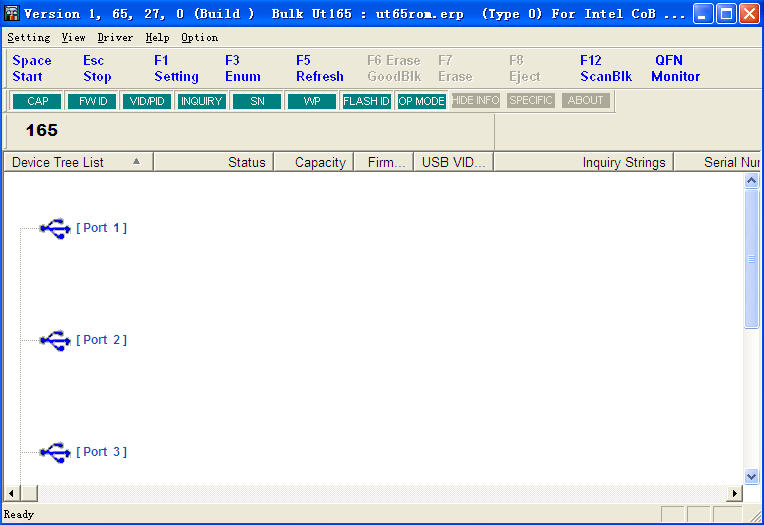
Task: Toggle the FLASH ID display button
Action: pyautogui.click(x=366, y=101)
